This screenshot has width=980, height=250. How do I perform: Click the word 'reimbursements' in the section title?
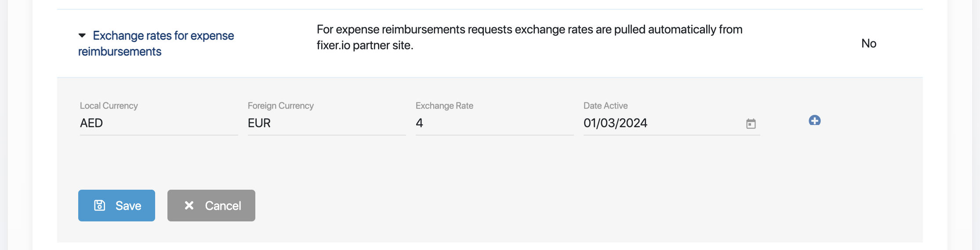(x=120, y=51)
